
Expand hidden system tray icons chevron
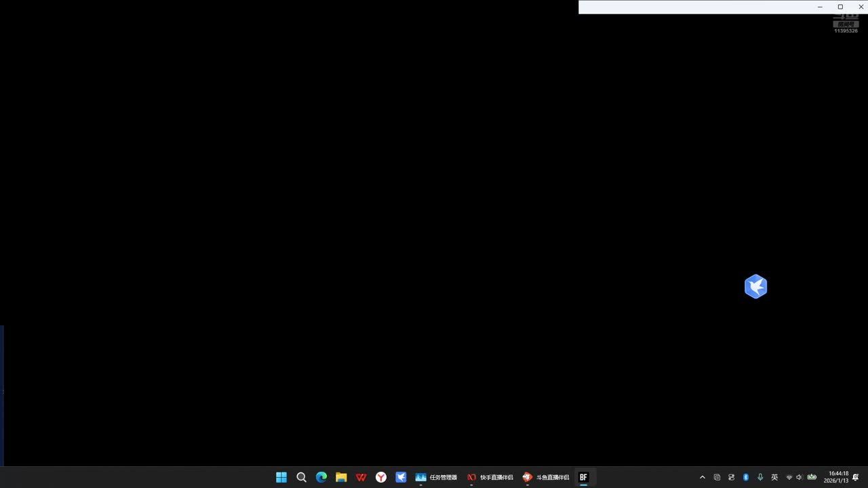tap(703, 477)
